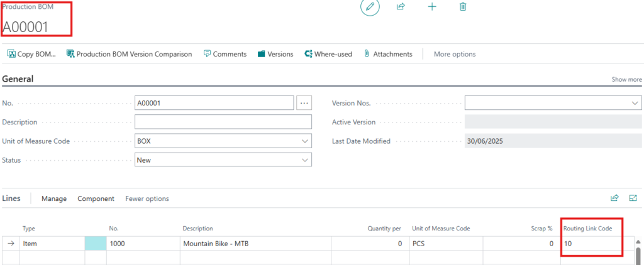Viewport: 644px width, 265px height.
Task: Click the Description input field
Action: point(223,122)
